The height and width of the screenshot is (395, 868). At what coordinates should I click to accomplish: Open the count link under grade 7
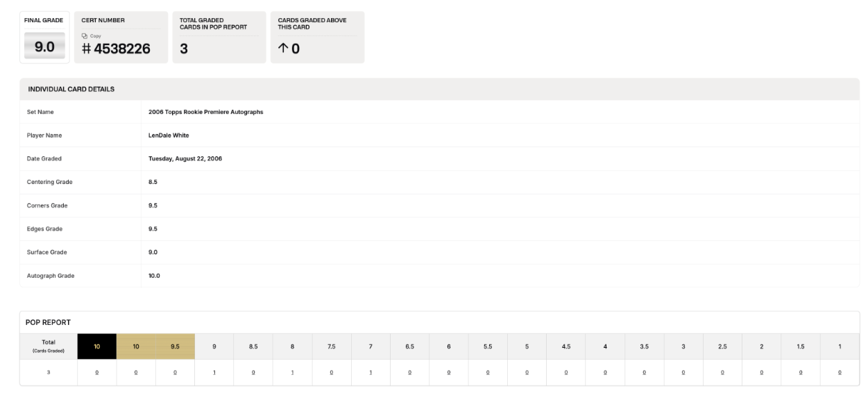[371, 372]
